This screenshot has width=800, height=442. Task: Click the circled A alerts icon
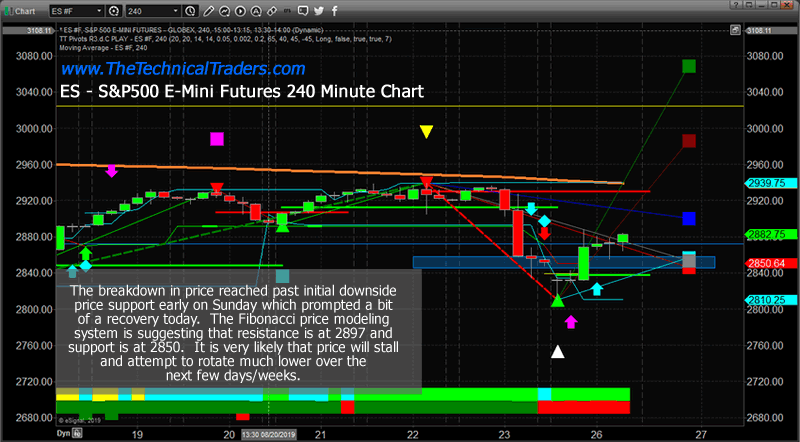coord(256,11)
